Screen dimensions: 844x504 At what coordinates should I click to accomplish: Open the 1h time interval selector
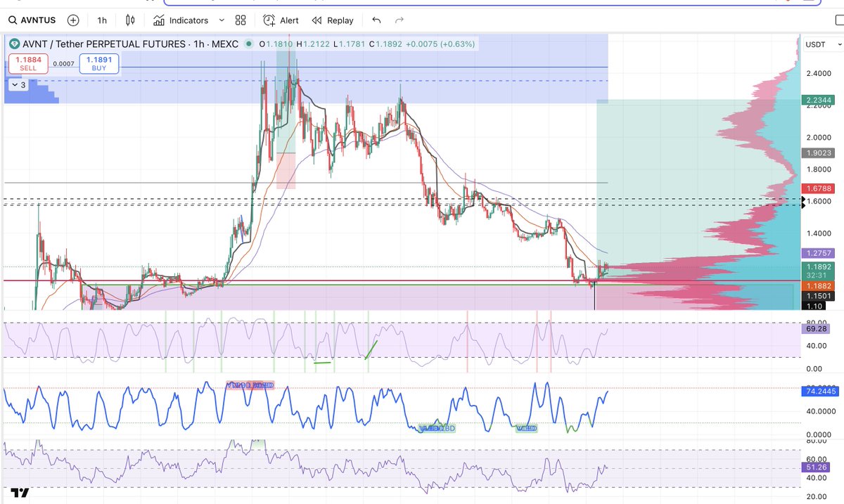pyautogui.click(x=102, y=20)
